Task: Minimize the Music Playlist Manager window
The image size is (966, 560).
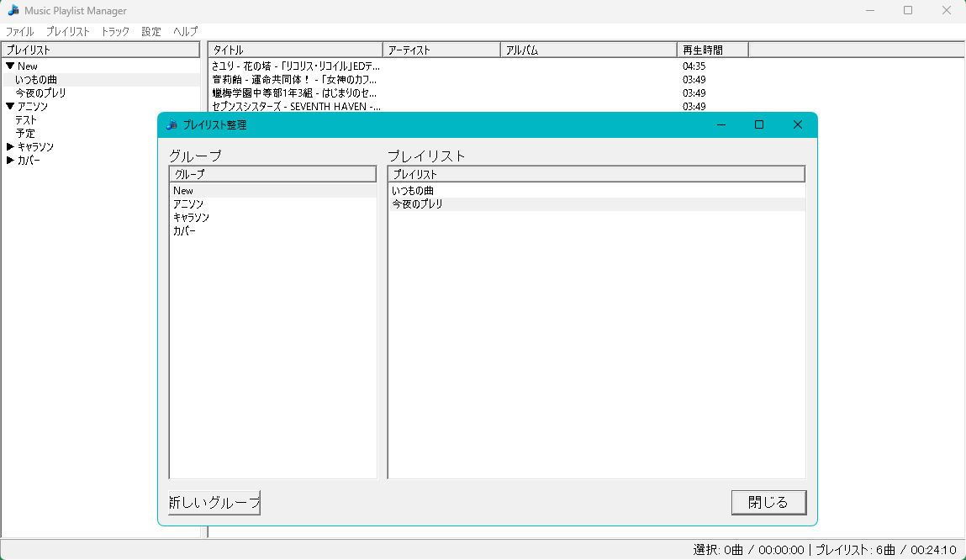Action: point(870,10)
